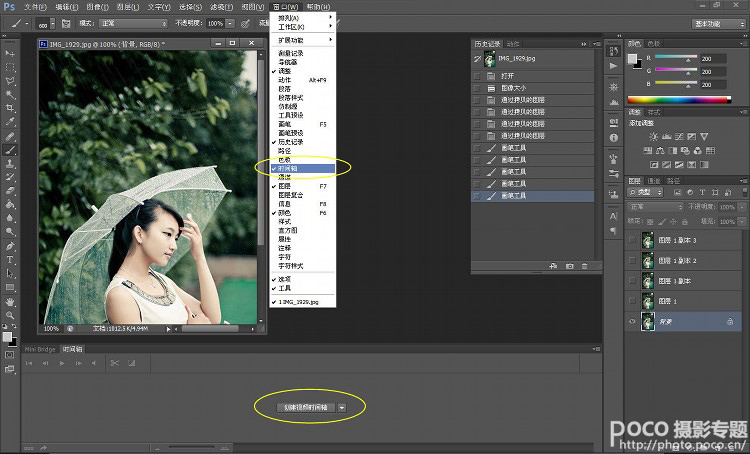This screenshot has height=454, width=750.
Task: Delete current state in History panel
Action: coord(585,266)
